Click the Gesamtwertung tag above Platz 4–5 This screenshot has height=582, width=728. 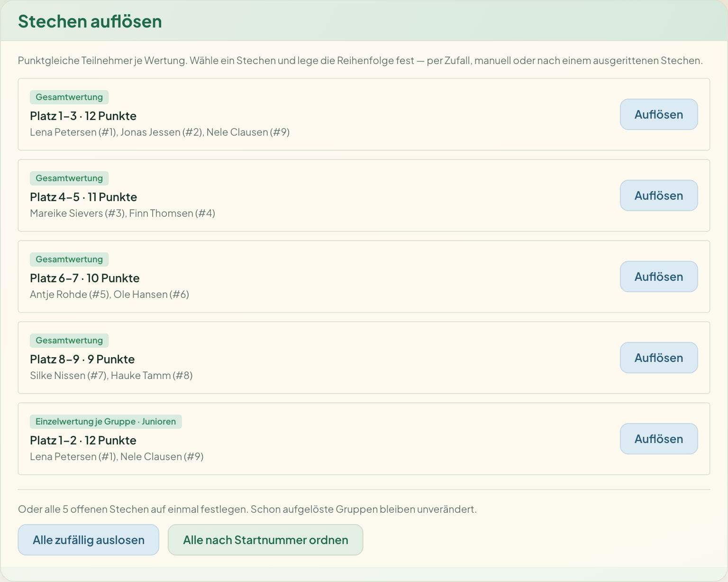pyautogui.click(x=69, y=178)
